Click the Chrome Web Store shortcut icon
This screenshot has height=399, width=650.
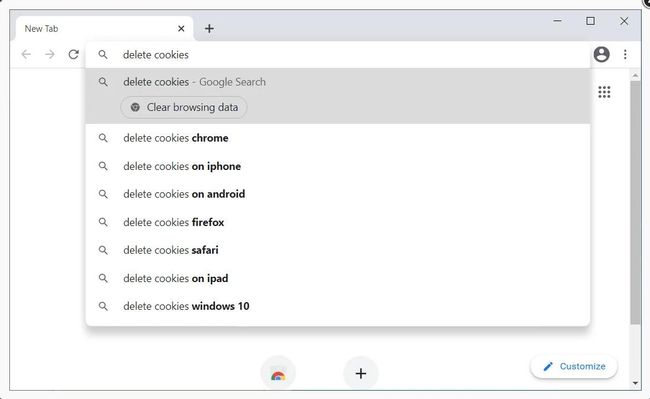pos(278,373)
